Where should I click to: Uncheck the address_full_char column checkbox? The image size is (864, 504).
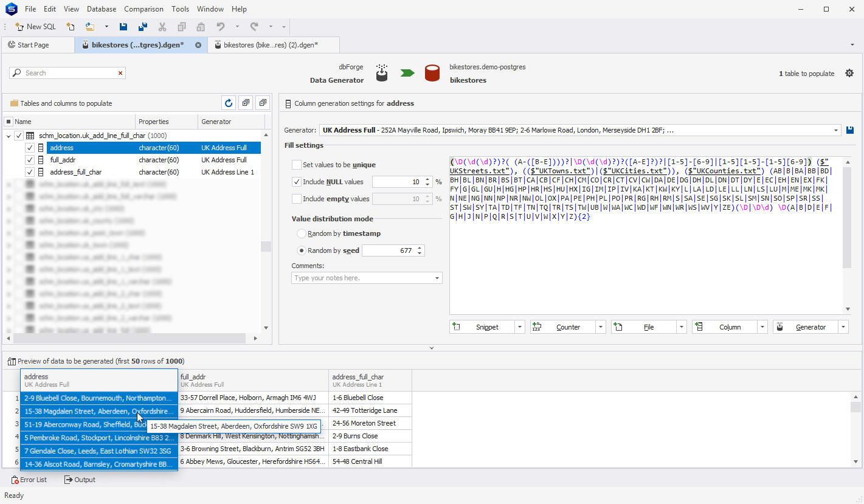30,172
